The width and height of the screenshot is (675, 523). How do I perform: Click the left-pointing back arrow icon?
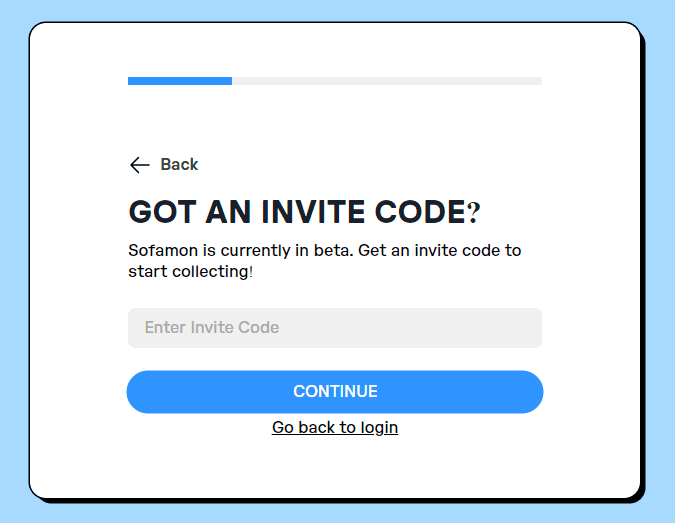(139, 165)
